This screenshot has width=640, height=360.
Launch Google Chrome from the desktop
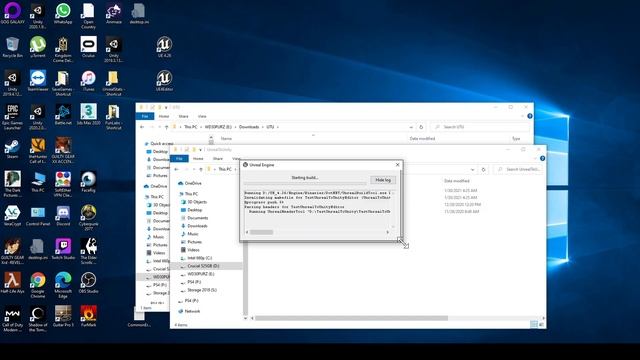[38, 285]
